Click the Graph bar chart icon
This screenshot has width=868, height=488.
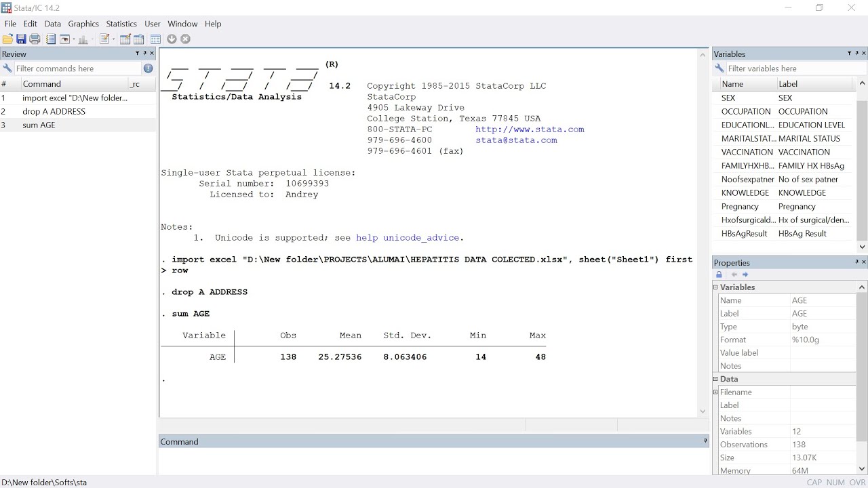coord(83,39)
